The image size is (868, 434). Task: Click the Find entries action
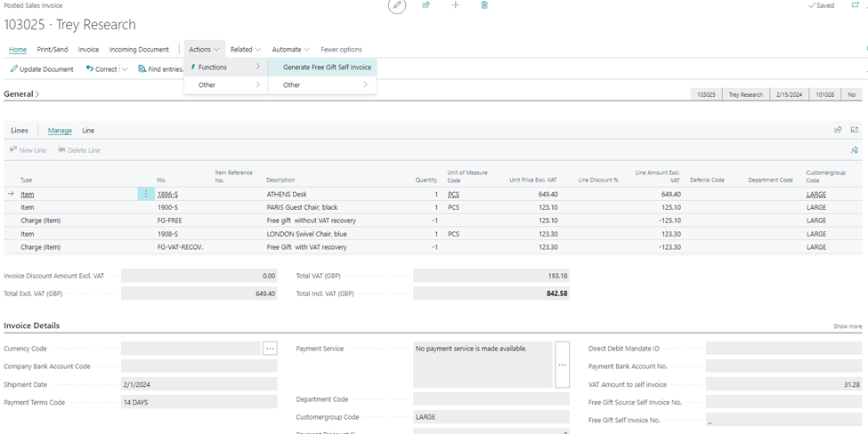pos(161,69)
